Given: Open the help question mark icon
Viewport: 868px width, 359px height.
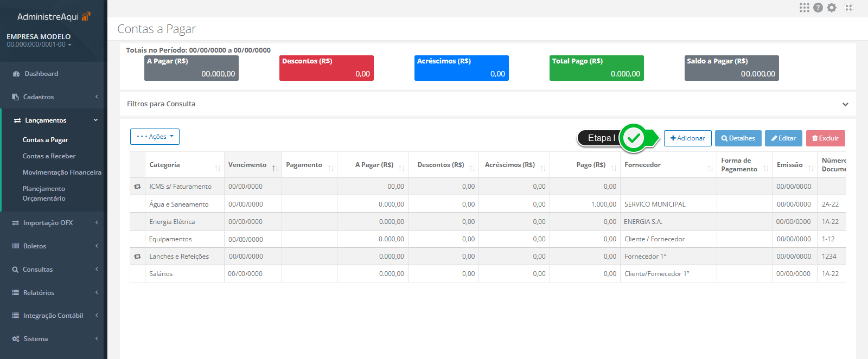Looking at the screenshot, I should pyautogui.click(x=818, y=8).
